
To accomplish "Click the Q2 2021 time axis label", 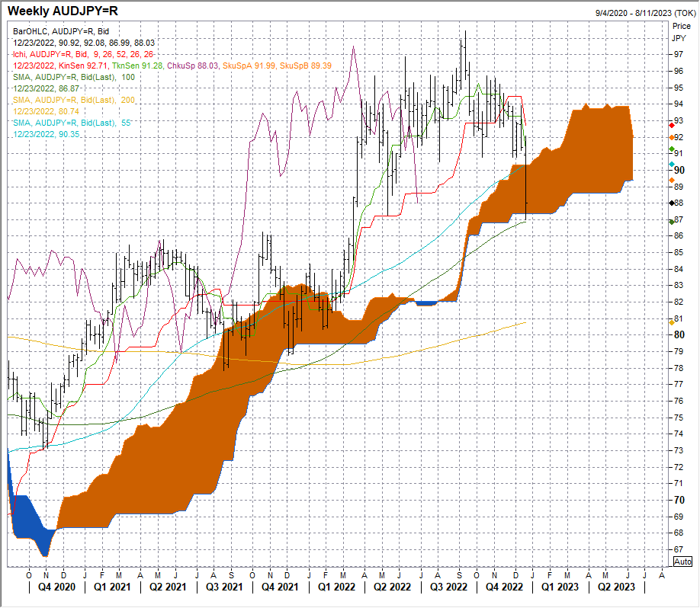I will pos(168,587).
